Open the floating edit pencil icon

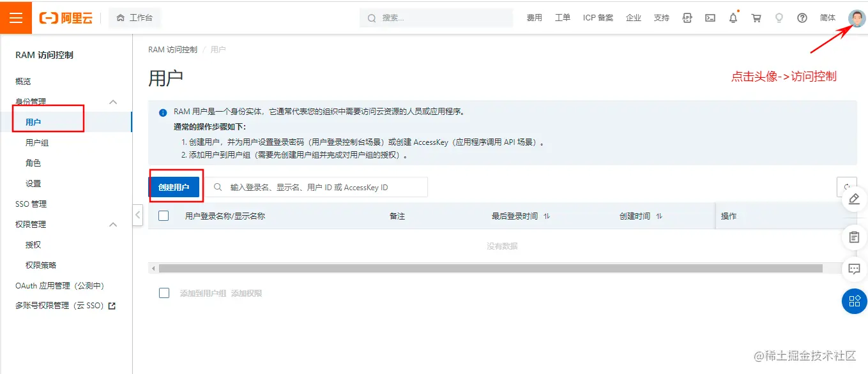855,200
